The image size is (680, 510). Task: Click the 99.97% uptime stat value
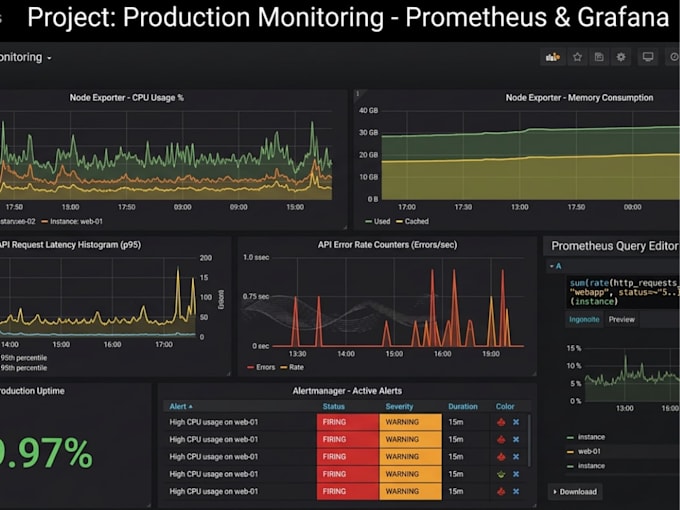(46, 453)
